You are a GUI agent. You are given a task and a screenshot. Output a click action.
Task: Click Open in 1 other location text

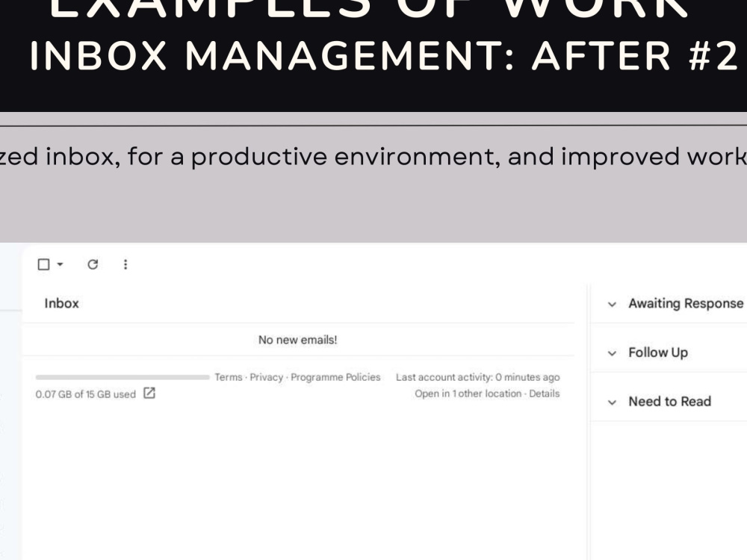[468, 393]
